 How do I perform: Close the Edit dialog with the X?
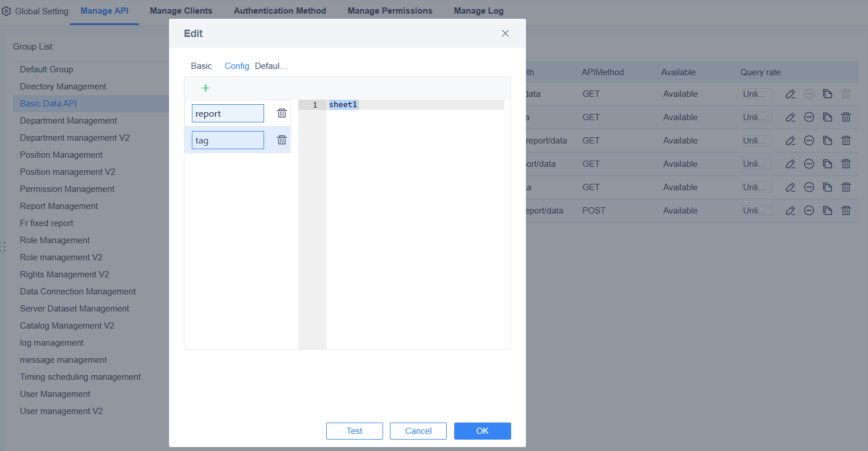pyautogui.click(x=505, y=34)
